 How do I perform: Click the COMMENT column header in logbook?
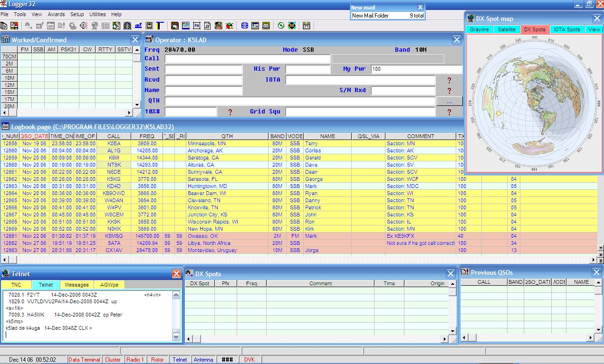coord(421,136)
